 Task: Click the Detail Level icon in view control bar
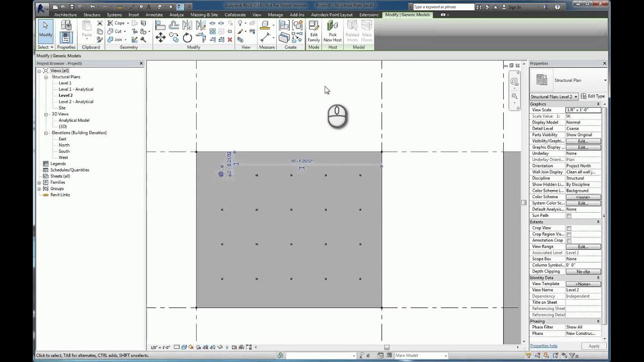tap(178, 347)
